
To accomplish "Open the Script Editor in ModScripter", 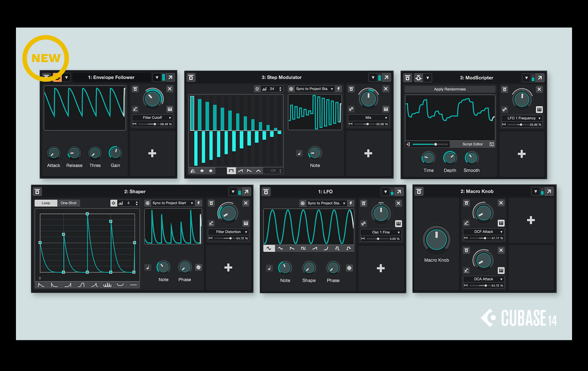I will 472,144.
